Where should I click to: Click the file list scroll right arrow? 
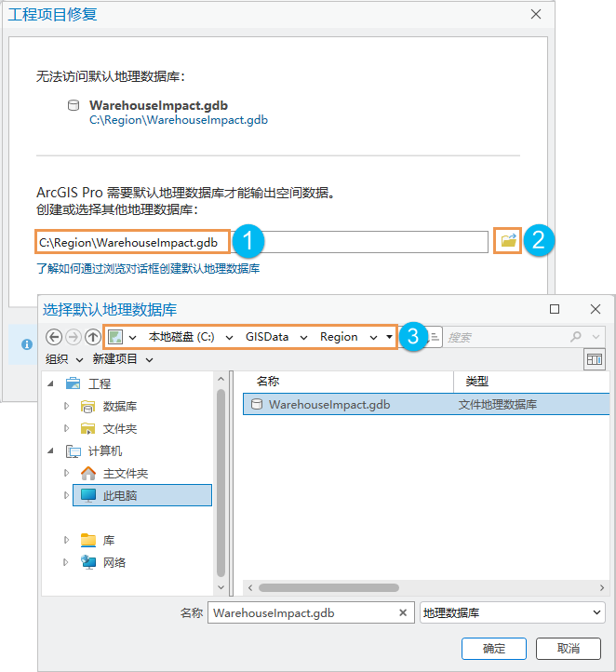[601, 587]
